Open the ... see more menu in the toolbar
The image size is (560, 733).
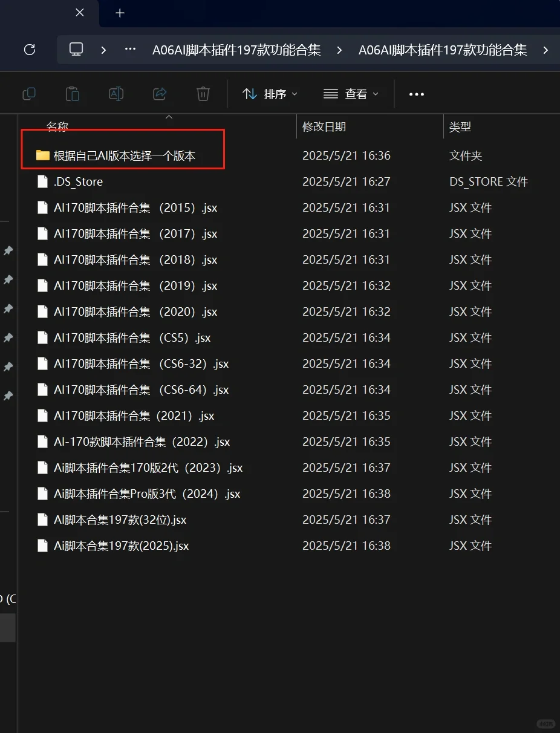[x=416, y=94]
